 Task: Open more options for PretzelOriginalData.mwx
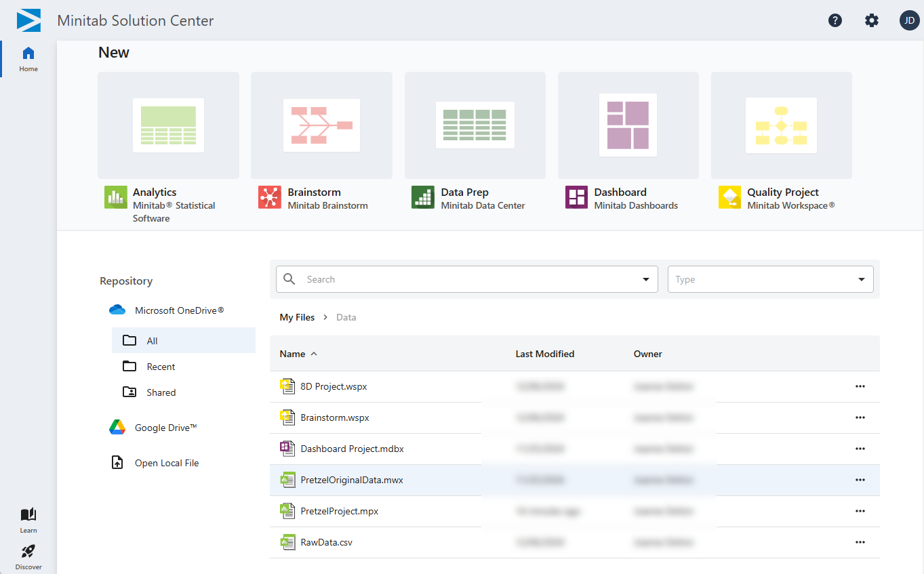pos(860,480)
